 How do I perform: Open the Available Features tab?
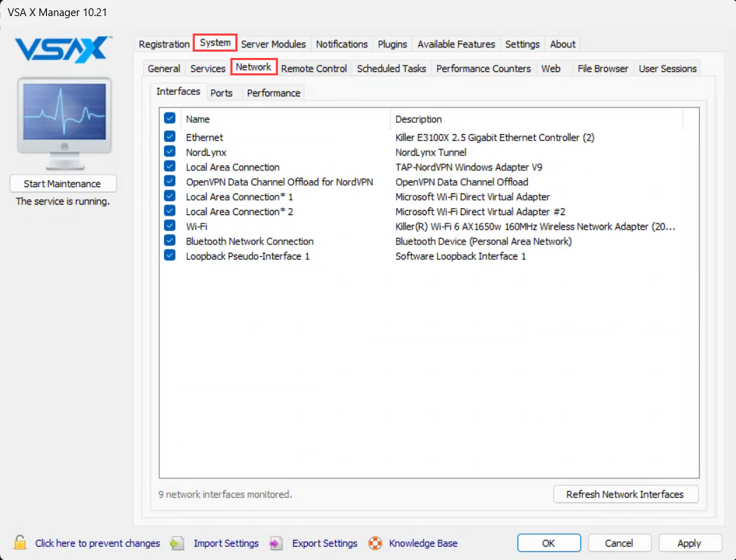coord(456,44)
